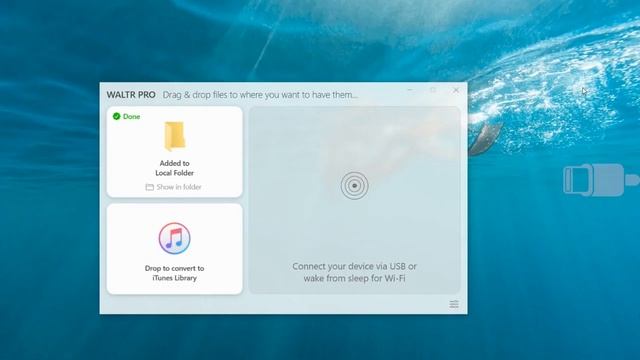The width and height of the screenshot is (640, 360).
Task: Click the green Done checkmark icon
Action: click(x=116, y=116)
